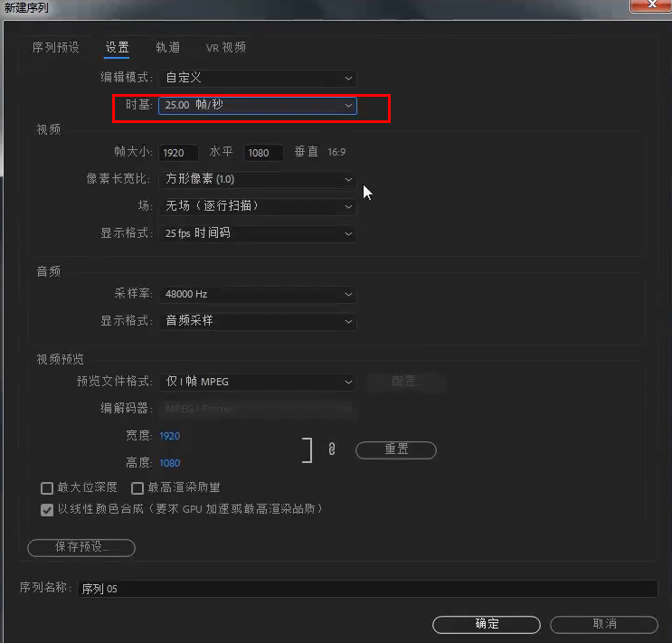Click the disabled 编解码器 dropdown
Viewport: 672px width, 643px height.
pyautogui.click(x=258, y=409)
